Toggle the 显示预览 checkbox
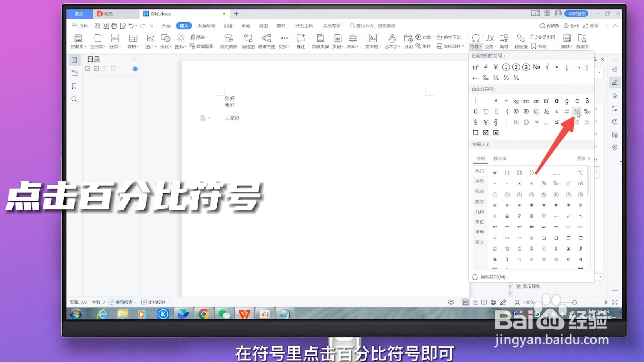Viewport: 644px width, 362px height. [519, 286]
